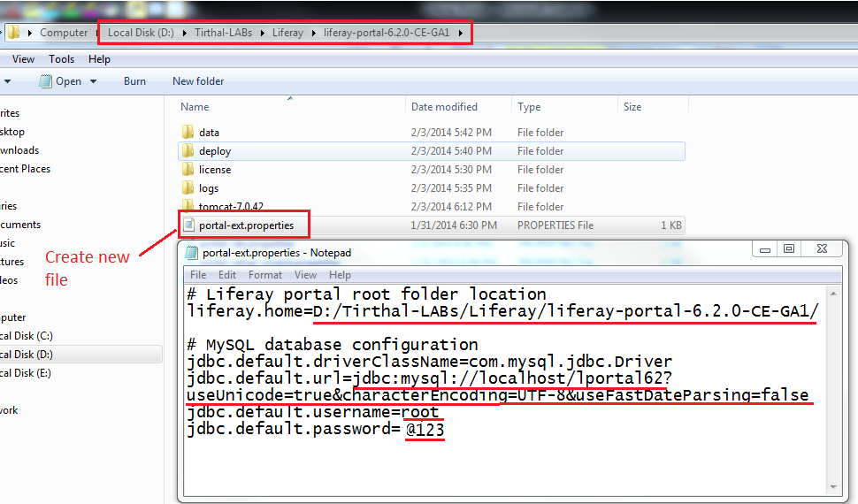
Task: Expand the breadcrumb arrow before Computer
Action: 29,33
